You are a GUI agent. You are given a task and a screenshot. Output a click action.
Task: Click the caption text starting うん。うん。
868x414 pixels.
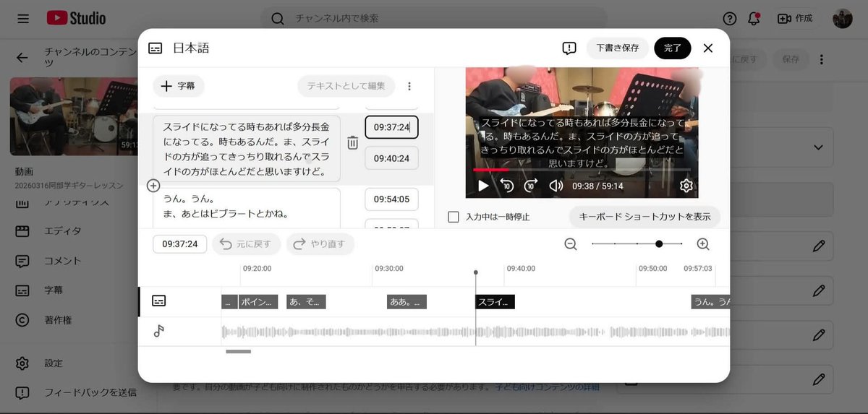click(247, 208)
